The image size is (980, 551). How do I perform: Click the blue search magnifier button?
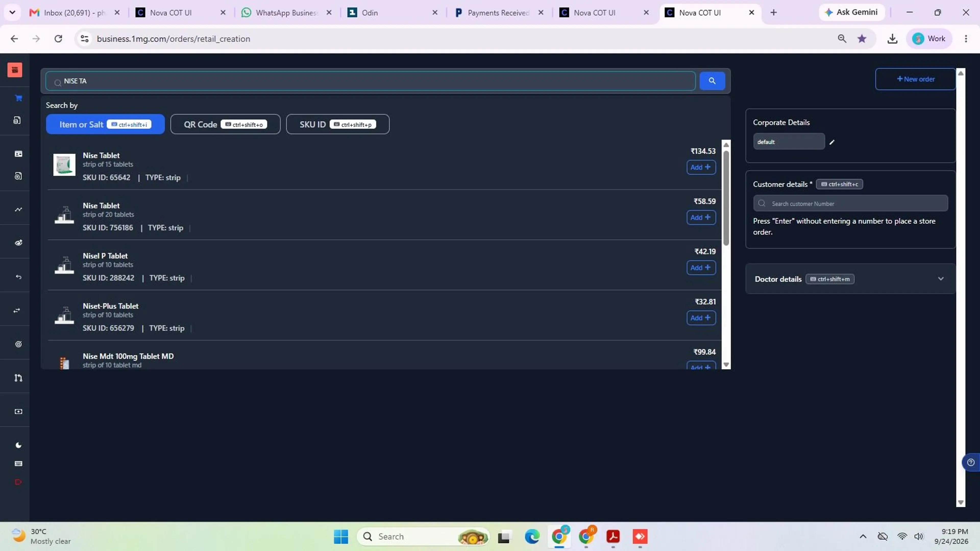pos(712,81)
